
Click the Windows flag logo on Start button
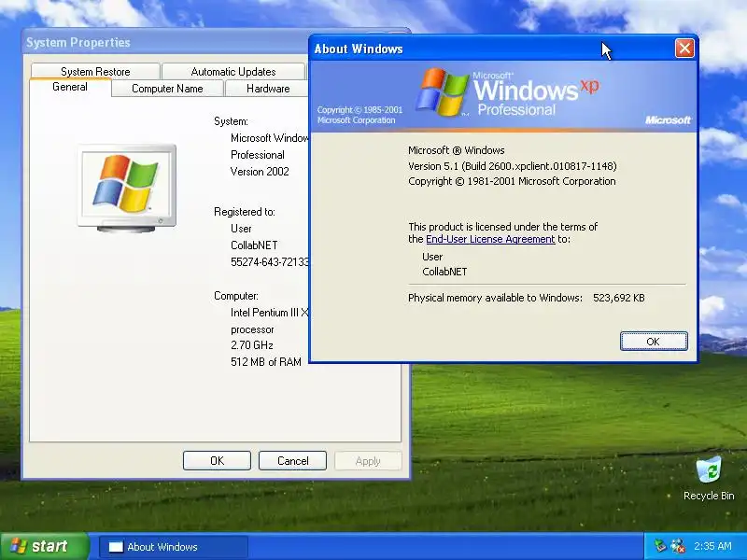tap(18, 546)
